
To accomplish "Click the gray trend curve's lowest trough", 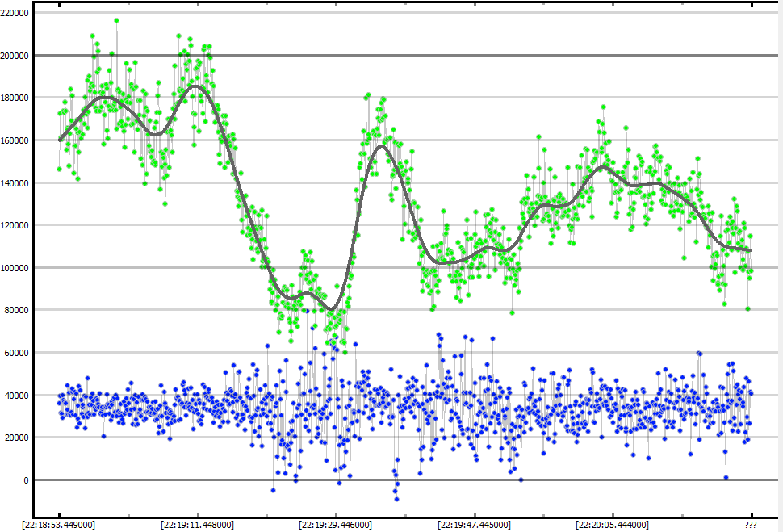I will pyautogui.click(x=330, y=309).
